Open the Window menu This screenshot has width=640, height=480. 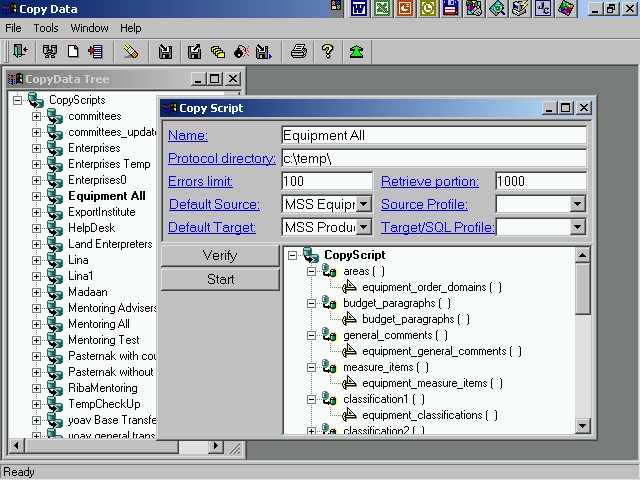(89, 28)
